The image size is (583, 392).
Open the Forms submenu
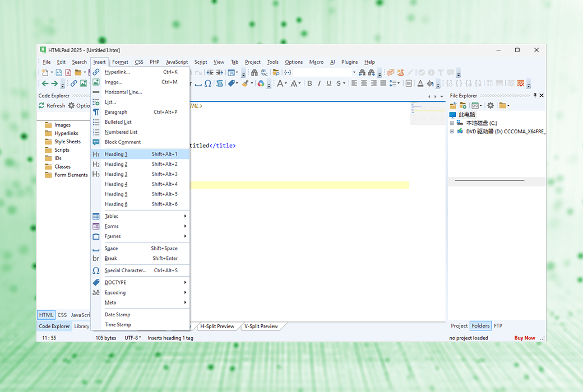(x=140, y=226)
